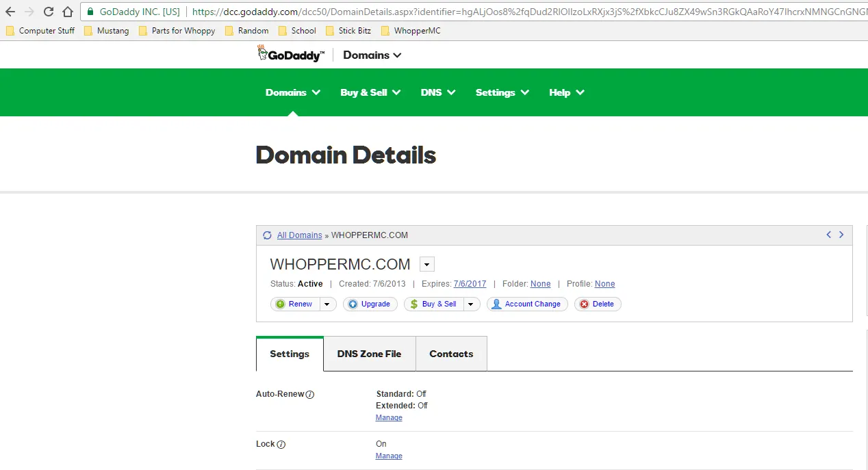This screenshot has width=868, height=470.
Task: Open the Mustang bookmark folder
Action: (106, 31)
